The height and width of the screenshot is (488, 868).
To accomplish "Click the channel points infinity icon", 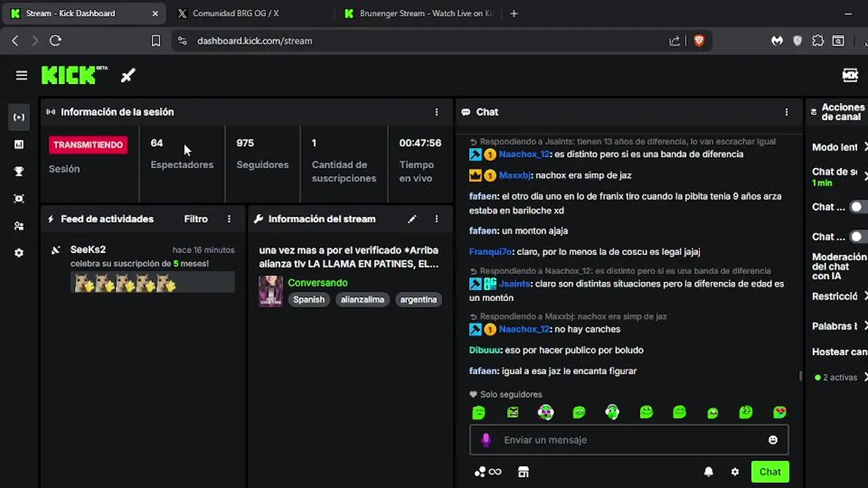I will click(x=488, y=472).
